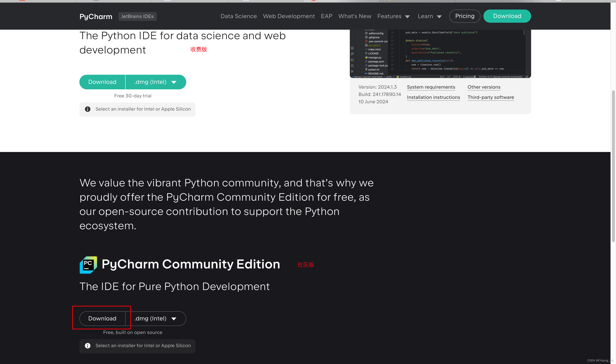
Task: Open the EAP nav link
Action: [x=327, y=16]
